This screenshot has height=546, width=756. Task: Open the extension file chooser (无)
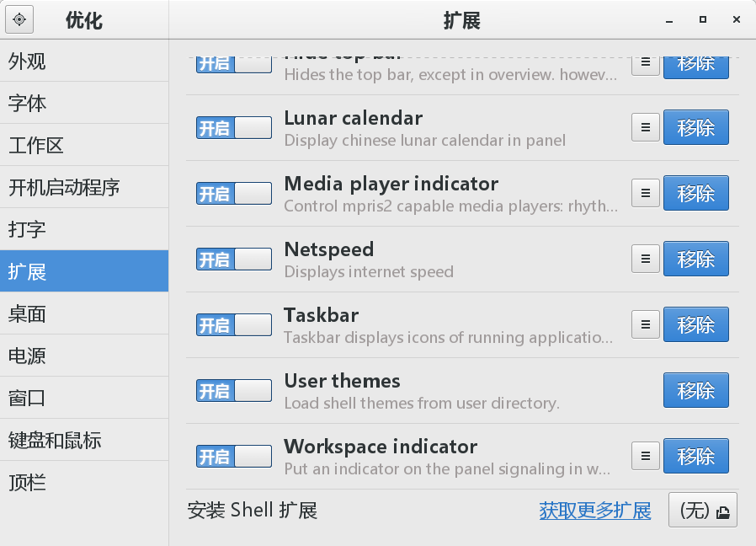pos(702,510)
